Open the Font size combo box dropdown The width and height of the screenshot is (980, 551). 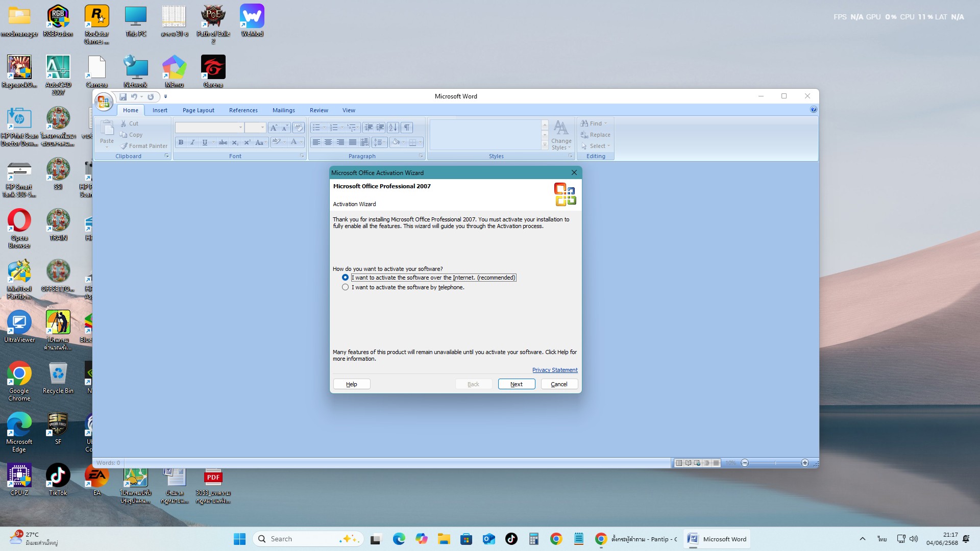click(262, 128)
